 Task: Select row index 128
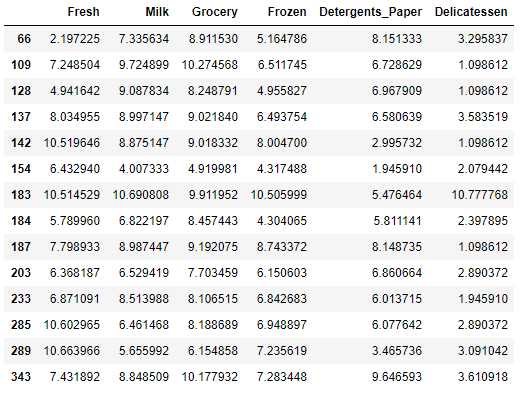pos(21,91)
